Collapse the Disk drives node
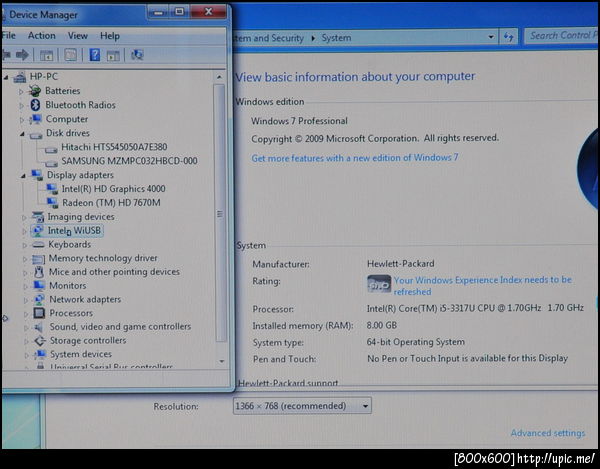This screenshot has height=469, width=600. click(x=22, y=134)
